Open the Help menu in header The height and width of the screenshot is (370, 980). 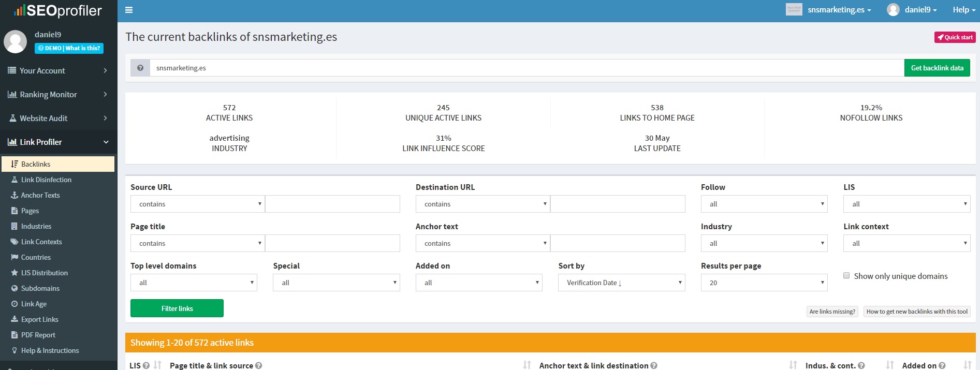pyautogui.click(x=964, y=10)
